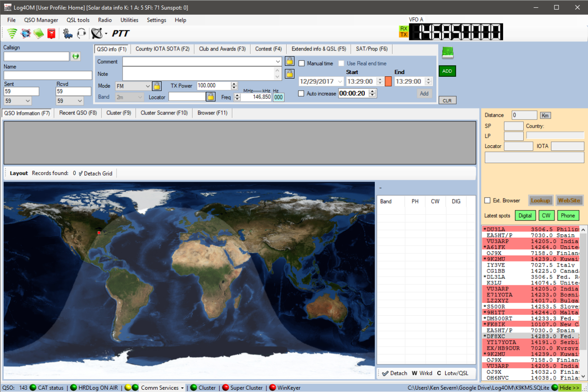The image size is (588, 392).
Task: Click the highlighted 000 Hz field
Action: [278, 97]
